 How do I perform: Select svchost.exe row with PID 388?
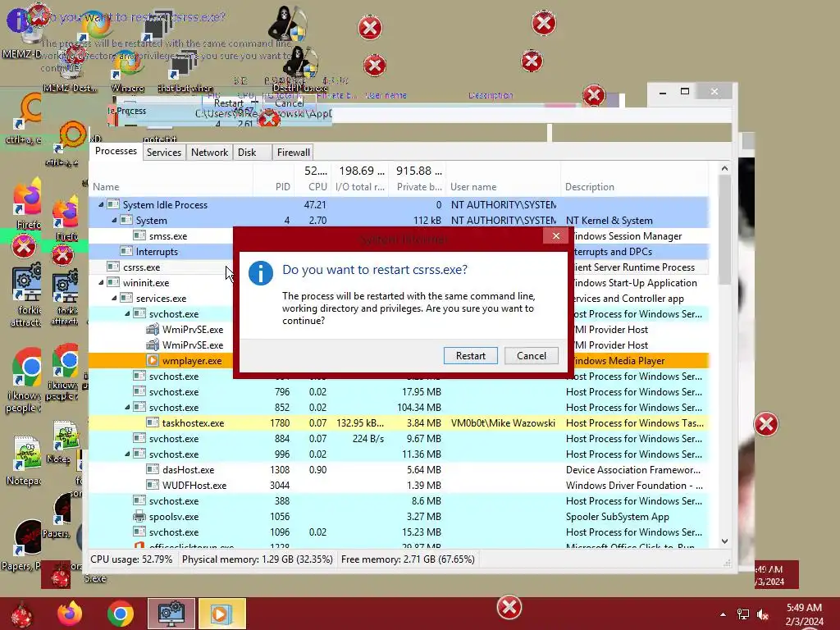click(399, 501)
